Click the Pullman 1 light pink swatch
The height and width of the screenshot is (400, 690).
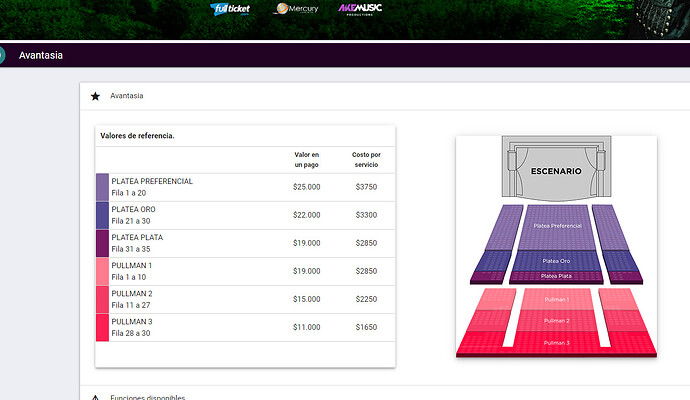pyautogui.click(x=102, y=272)
